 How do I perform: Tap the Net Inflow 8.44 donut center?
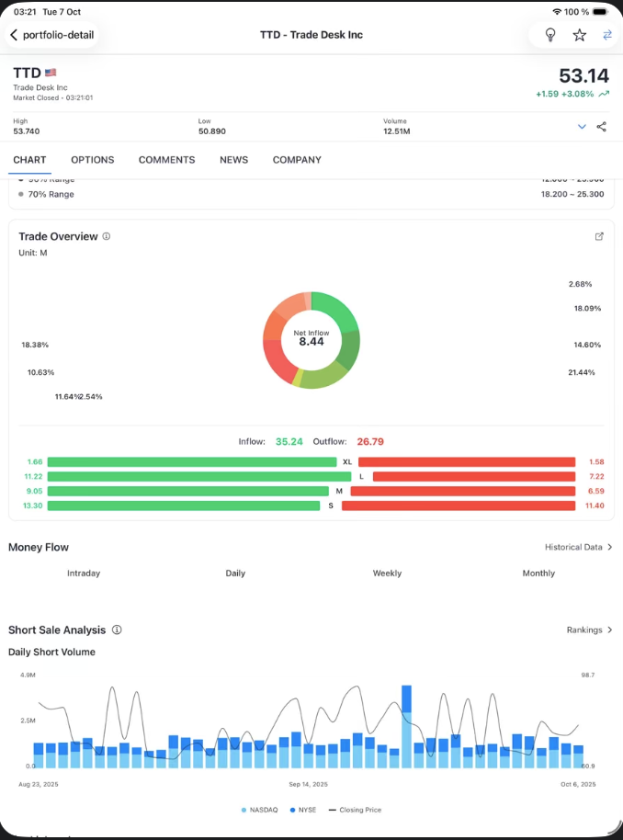(x=311, y=338)
